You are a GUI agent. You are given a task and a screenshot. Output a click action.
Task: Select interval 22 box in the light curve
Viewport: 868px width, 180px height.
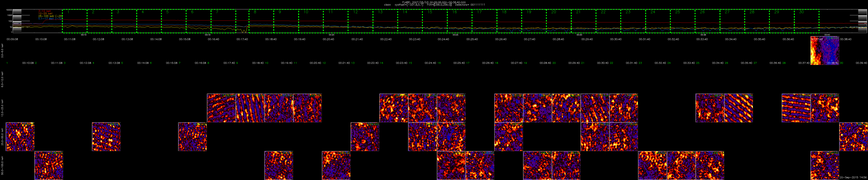(608, 21)
